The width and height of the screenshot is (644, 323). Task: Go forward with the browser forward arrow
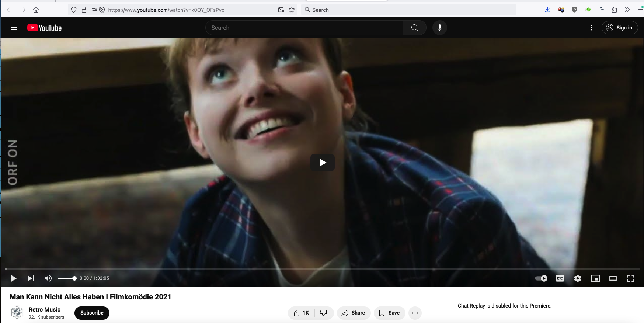(23, 10)
